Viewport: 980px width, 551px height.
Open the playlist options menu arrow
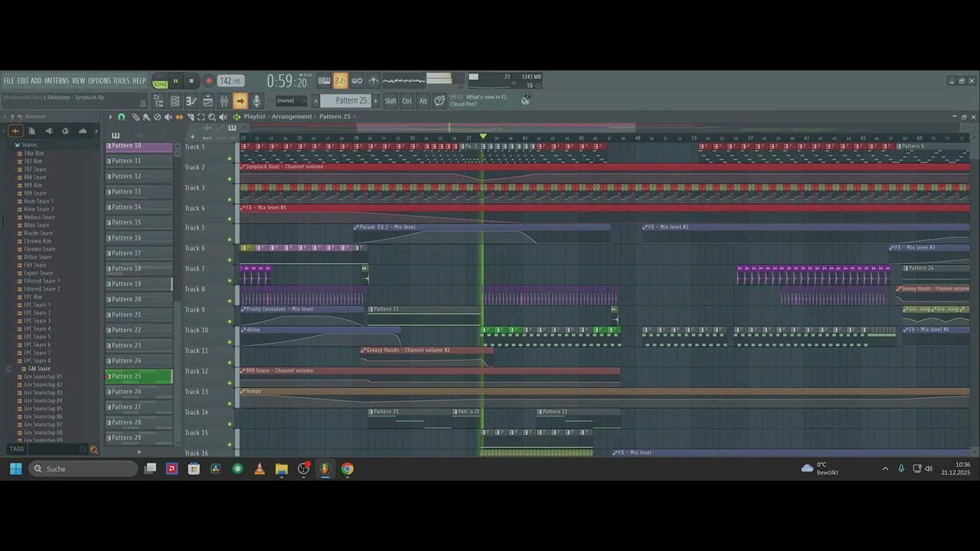(110, 117)
